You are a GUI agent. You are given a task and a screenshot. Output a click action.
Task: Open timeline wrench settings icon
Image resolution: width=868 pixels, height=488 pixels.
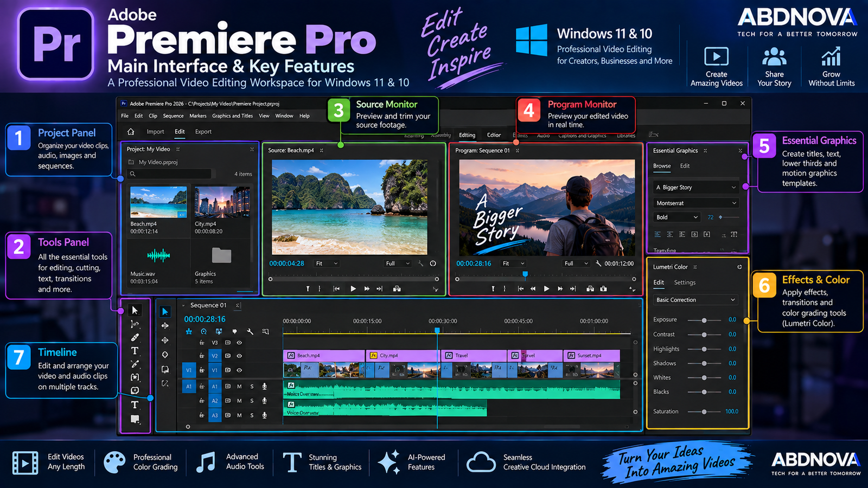pos(250,331)
